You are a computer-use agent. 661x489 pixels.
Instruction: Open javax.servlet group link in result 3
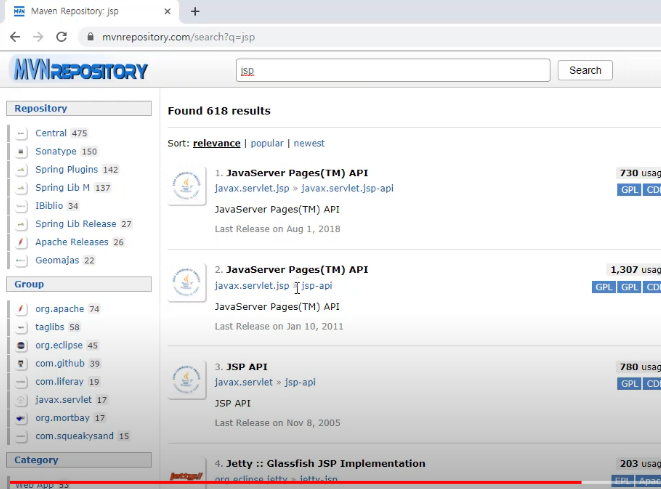pos(244,382)
